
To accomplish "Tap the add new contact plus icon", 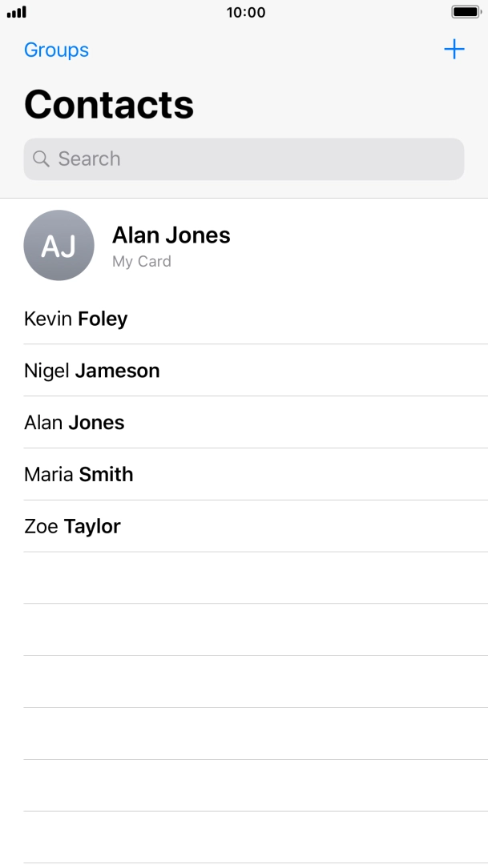I will (x=454, y=49).
